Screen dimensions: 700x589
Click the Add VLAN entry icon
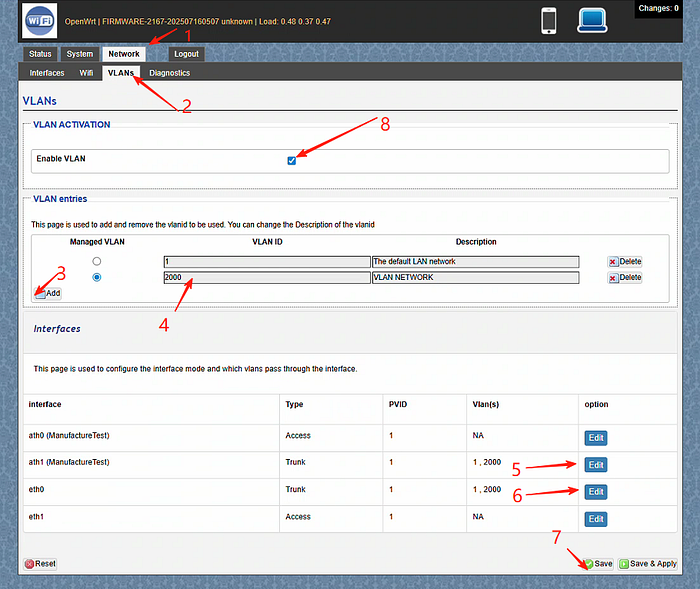tap(40, 294)
